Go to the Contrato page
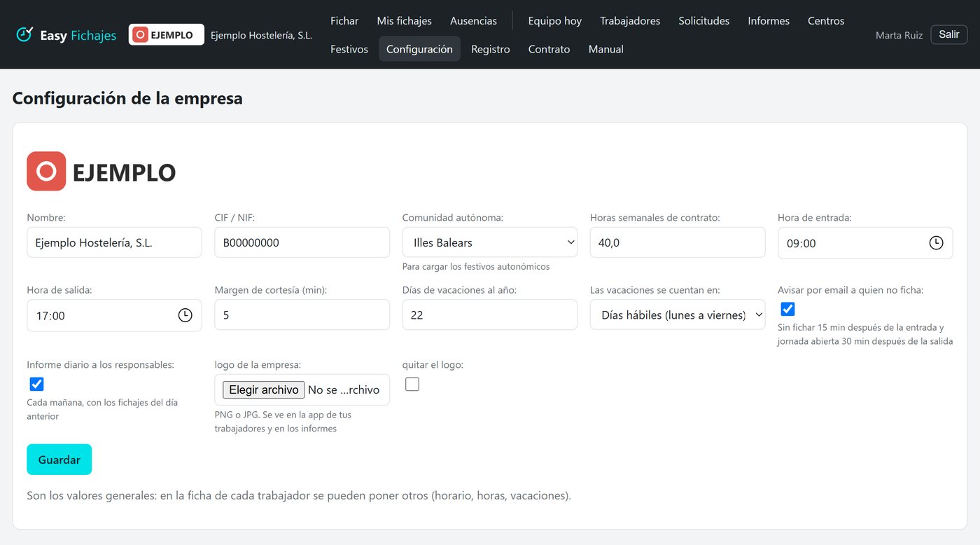The image size is (980, 545). [x=549, y=49]
